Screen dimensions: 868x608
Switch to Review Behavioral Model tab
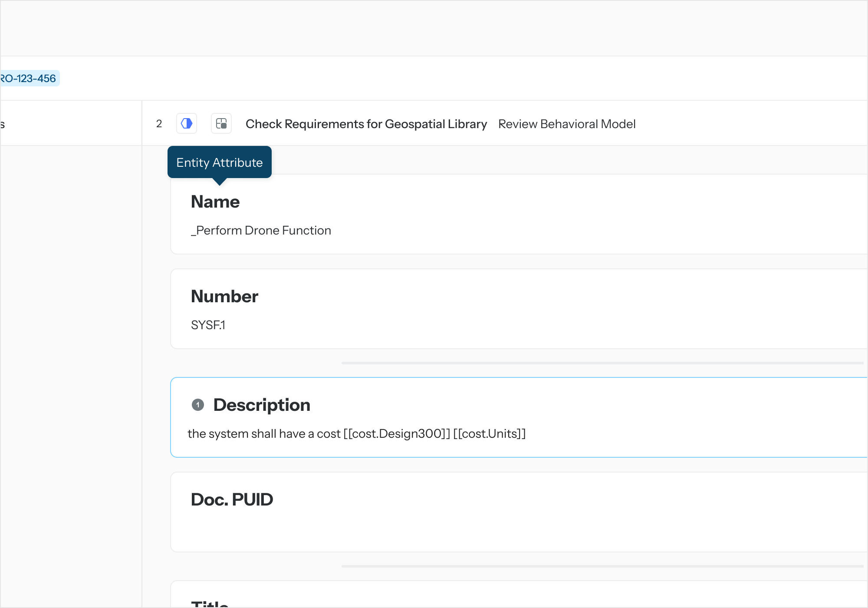pyautogui.click(x=566, y=124)
